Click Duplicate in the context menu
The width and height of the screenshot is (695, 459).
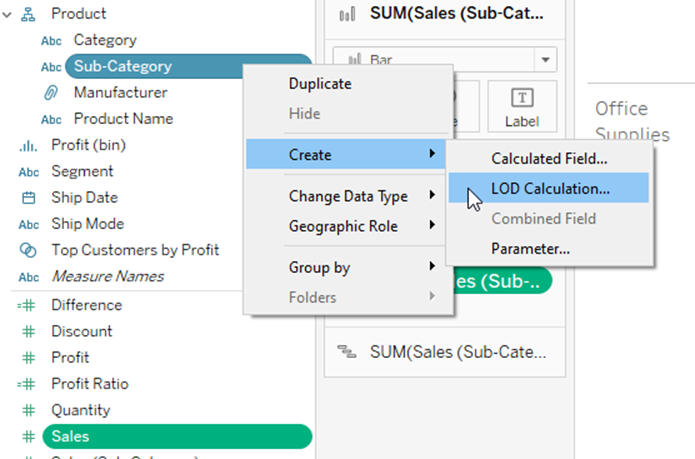pyautogui.click(x=320, y=84)
